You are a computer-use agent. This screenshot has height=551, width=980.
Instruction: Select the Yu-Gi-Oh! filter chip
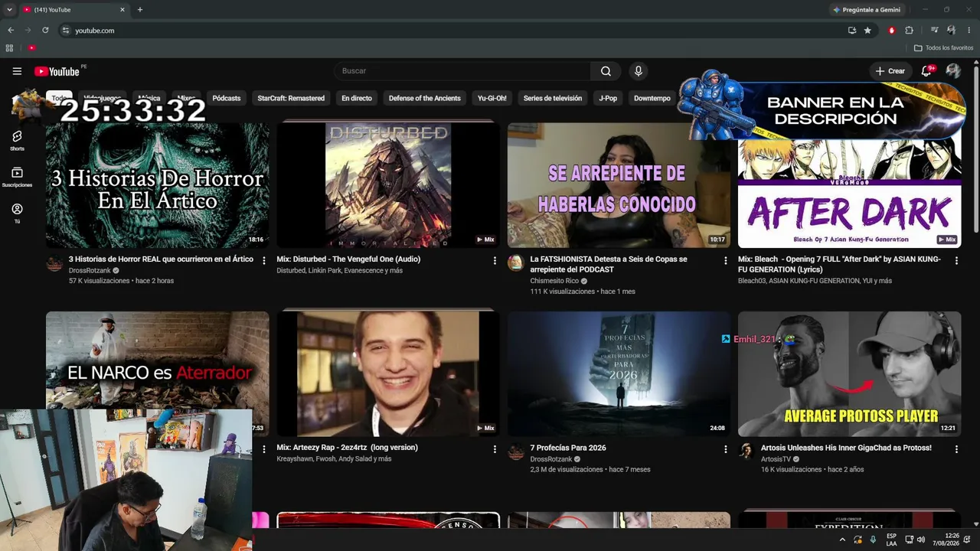click(492, 98)
